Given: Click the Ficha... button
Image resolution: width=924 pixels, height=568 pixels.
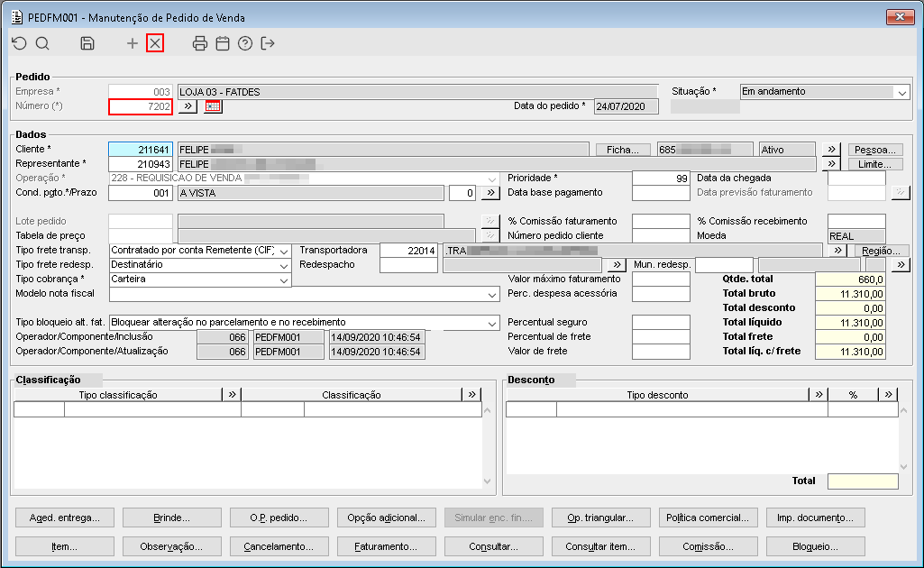Looking at the screenshot, I should coord(623,150).
